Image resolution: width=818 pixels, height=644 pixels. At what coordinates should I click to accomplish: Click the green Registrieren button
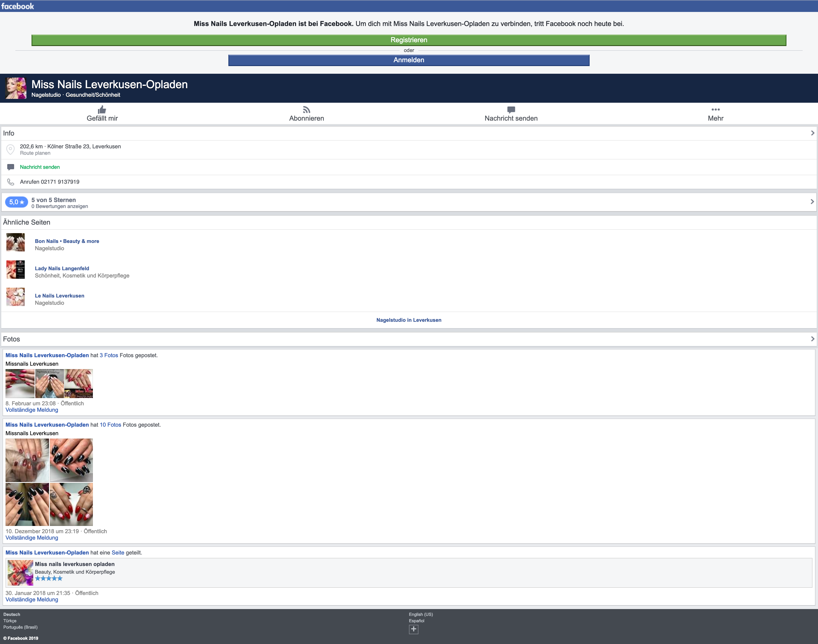[x=409, y=40]
